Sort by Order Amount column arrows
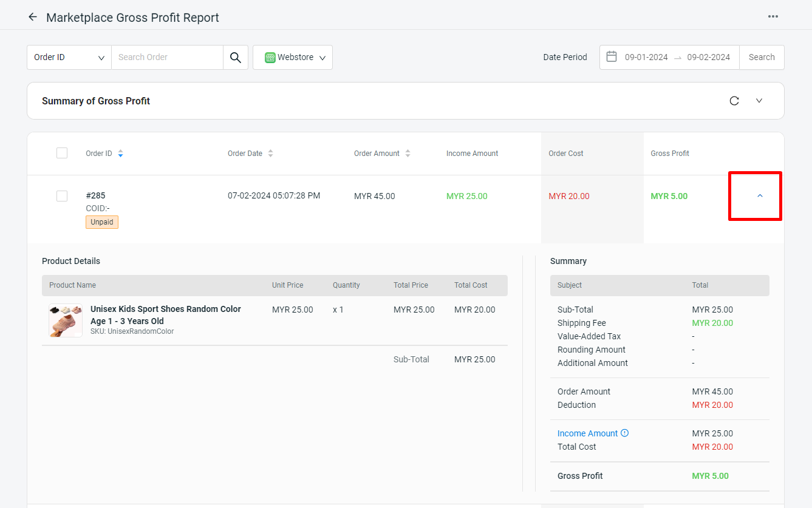Viewport: 812px width, 508px height. [x=408, y=154]
